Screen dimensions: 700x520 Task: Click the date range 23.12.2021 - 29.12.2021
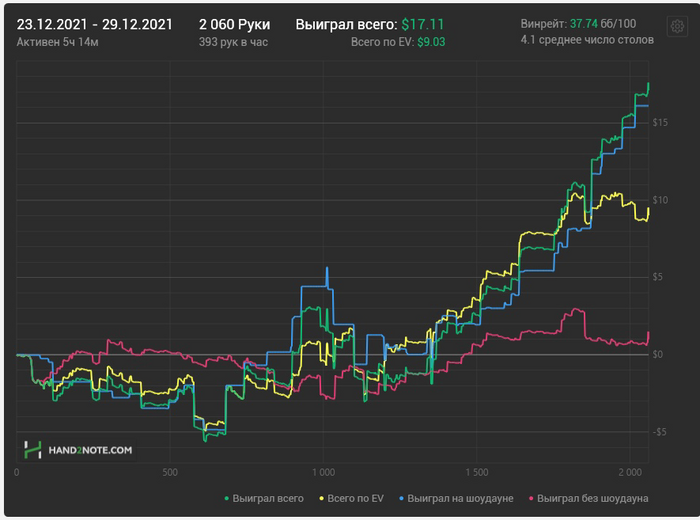(x=94, y=24)
